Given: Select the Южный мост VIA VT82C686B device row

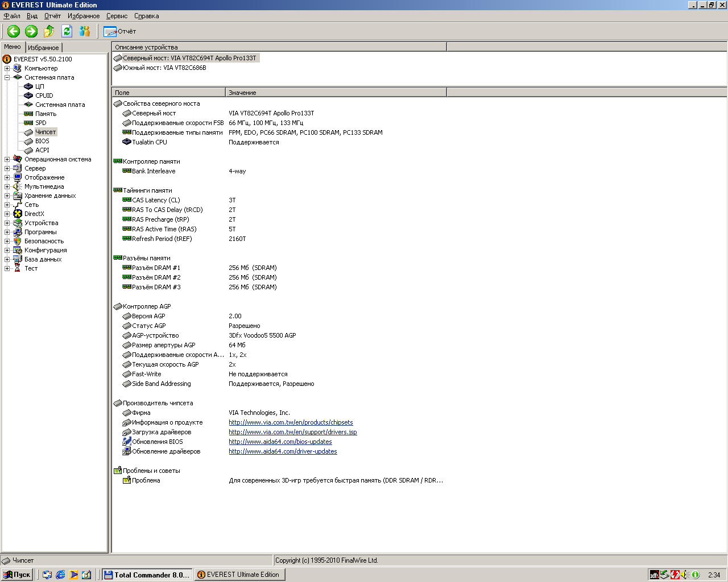Looking at the screenshot, I should [x=160, y=68].
